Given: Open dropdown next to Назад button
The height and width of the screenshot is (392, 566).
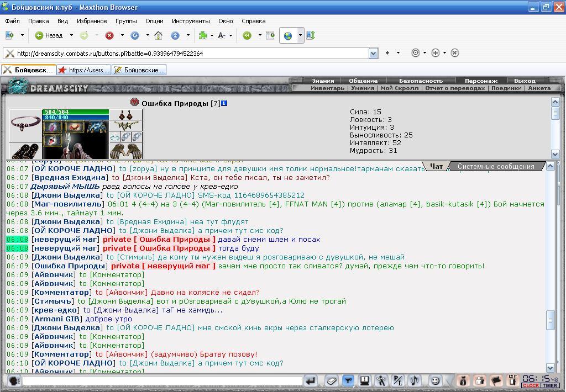Looking at the screenshot, I should point(71,35).
